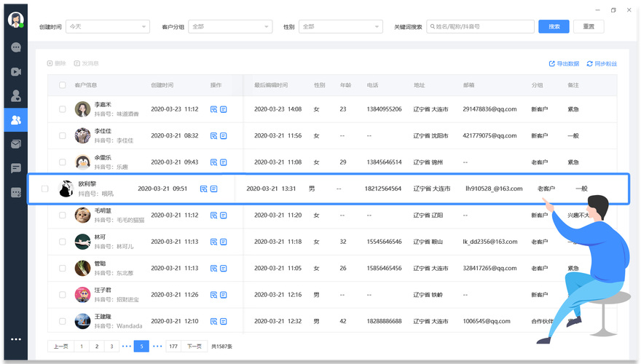The image size is (641, 364).
Task: Open the chat bubble section in sidebar
Action: pyautogui.click(x=16, y=47)
